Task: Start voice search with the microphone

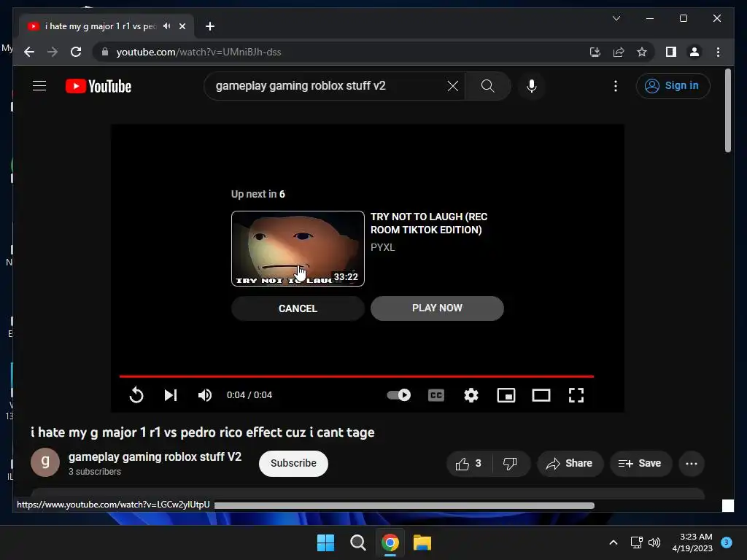Action: click(x=532, y=86)
